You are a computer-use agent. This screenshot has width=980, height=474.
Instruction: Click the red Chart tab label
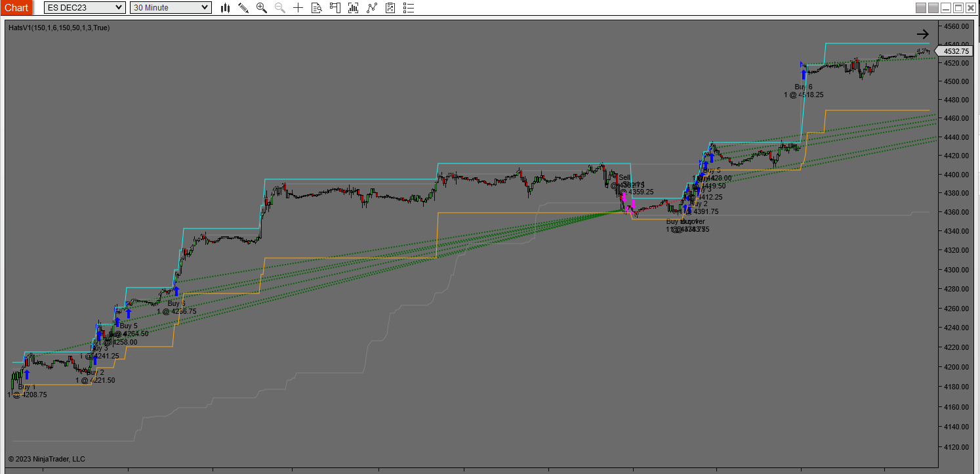click(x=16, y=7)
